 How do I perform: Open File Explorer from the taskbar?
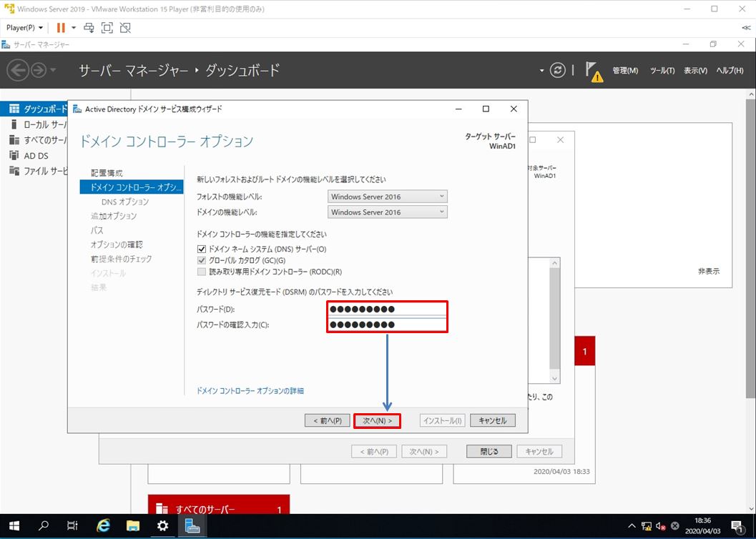click(132, 526)
